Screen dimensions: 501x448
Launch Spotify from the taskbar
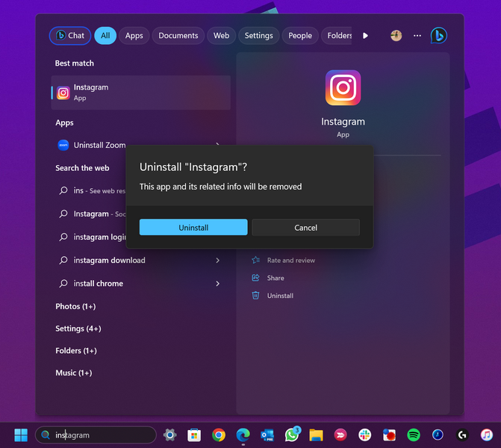[414, 435]
